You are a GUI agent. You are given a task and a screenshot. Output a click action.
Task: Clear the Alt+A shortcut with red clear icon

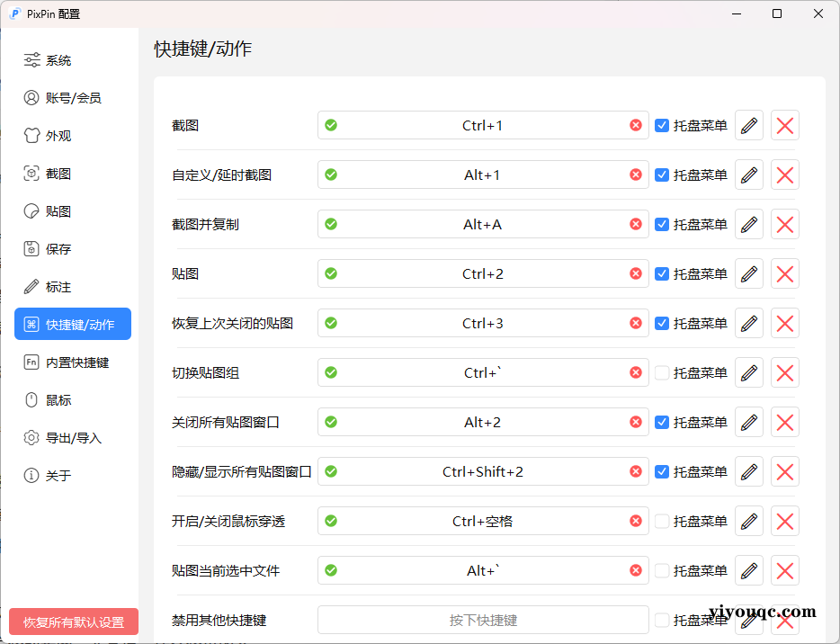tap(636, 224)
